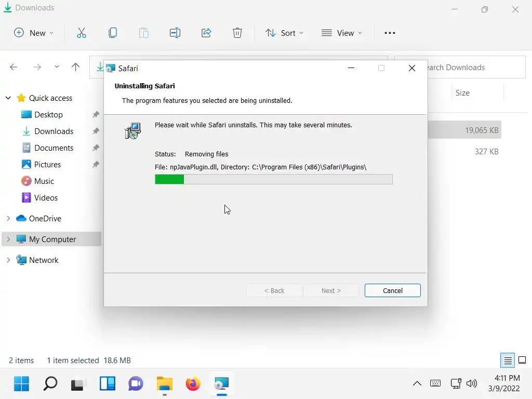
Task: Click the disabled Next button
Action: (331, 290)
